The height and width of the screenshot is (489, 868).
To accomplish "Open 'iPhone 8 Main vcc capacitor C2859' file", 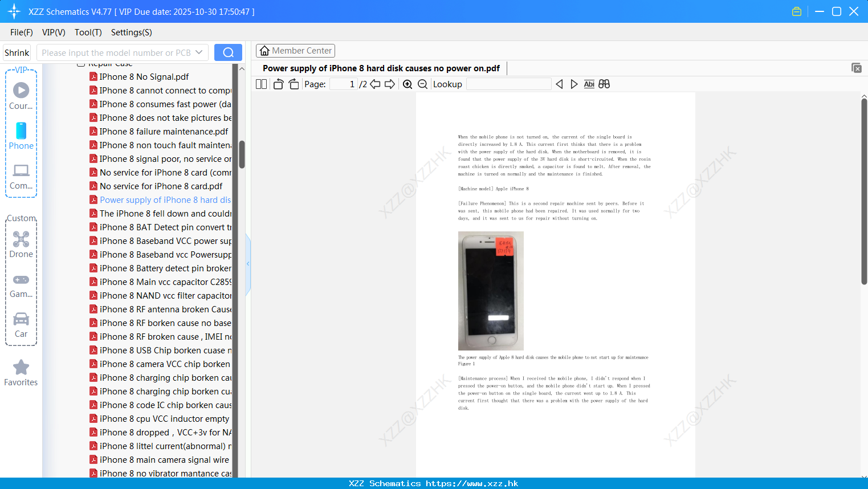I will (160, 282).
